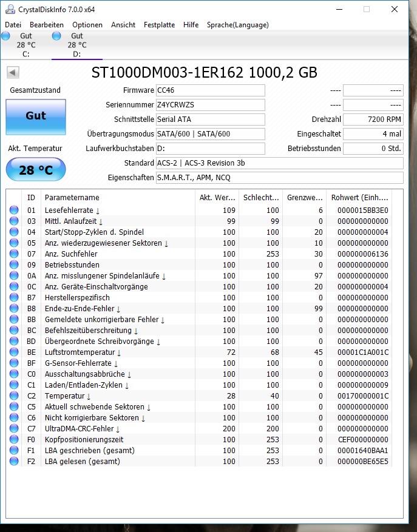
Task: Open the Datei menu
Action: coord(13,25)
